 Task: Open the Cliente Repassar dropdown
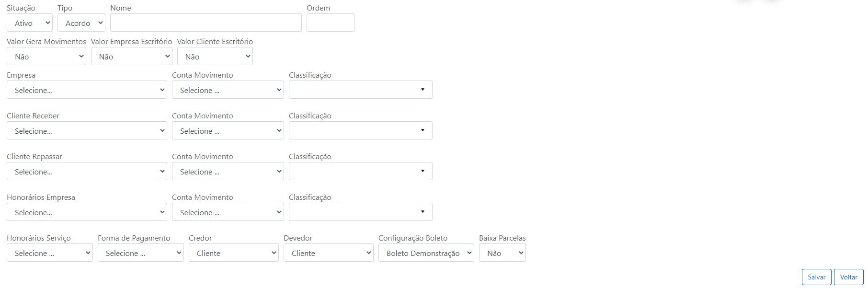87,172
